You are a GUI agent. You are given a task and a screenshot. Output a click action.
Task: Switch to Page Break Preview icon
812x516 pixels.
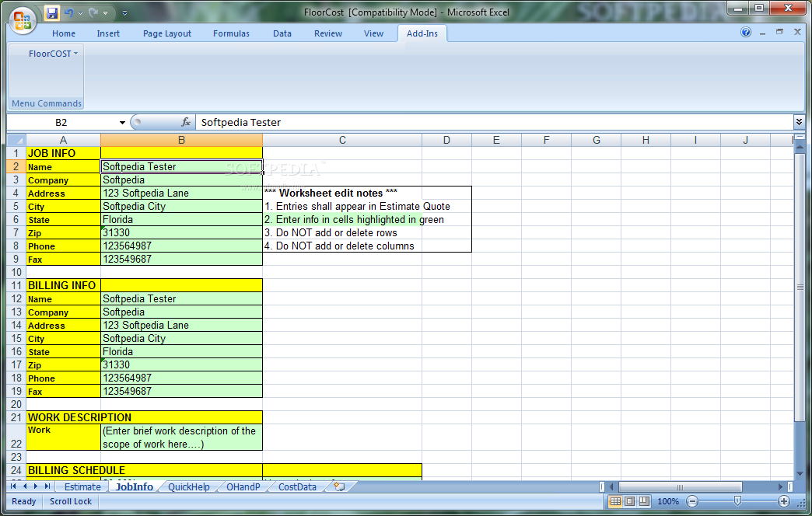pos(644,501)
